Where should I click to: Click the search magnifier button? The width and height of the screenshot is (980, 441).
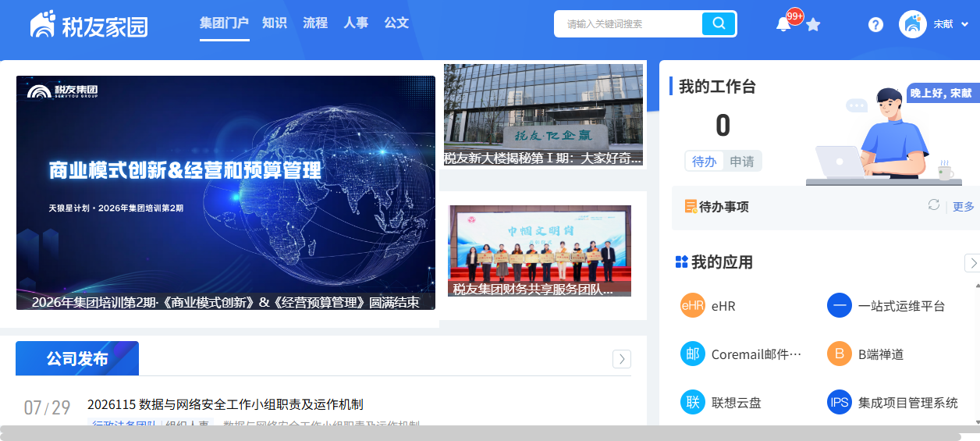coord(719,23)
